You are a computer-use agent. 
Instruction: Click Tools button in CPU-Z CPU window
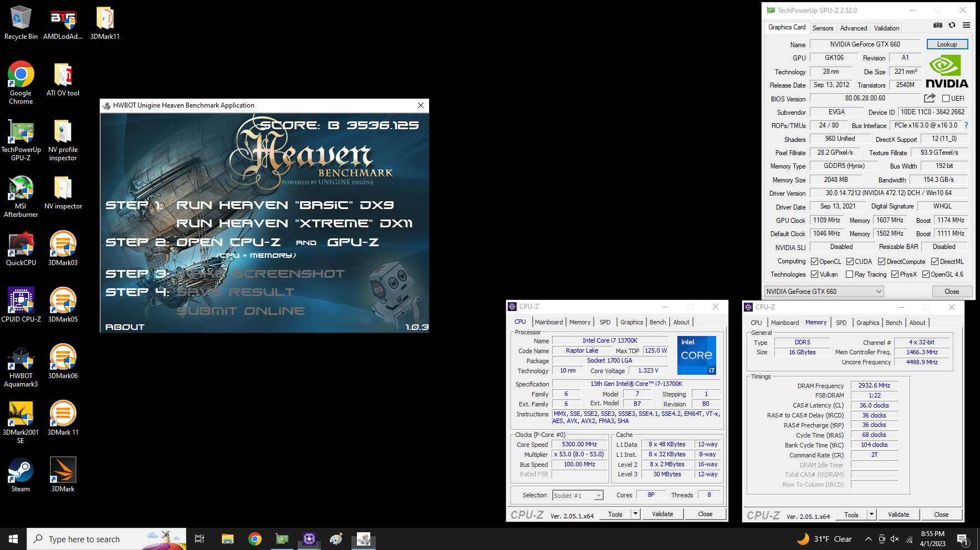(x=615, y=514)
